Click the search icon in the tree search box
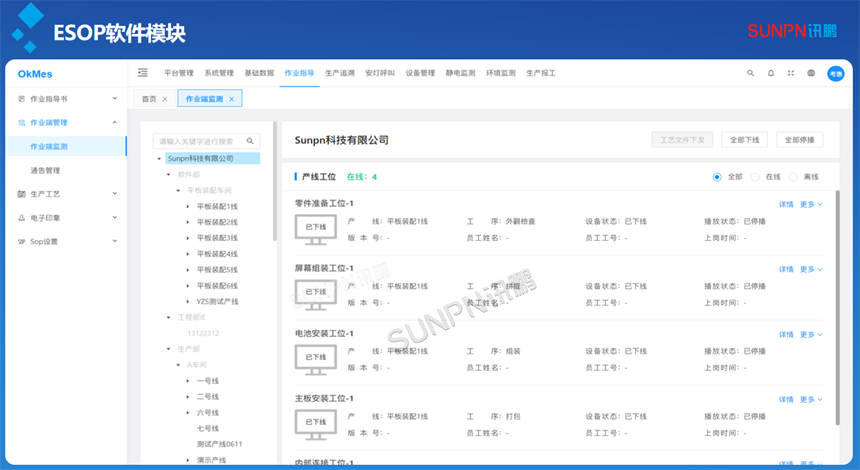Screen dimensions: 860x470 click(x=250, y=141)
